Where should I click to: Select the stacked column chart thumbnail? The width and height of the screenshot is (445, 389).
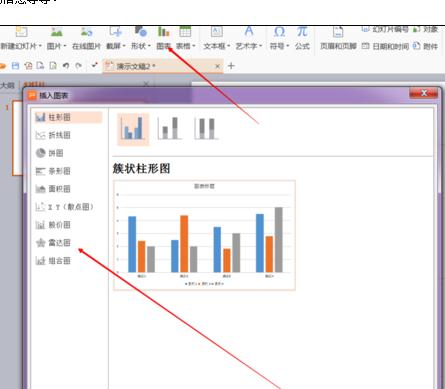coord(170,129)
